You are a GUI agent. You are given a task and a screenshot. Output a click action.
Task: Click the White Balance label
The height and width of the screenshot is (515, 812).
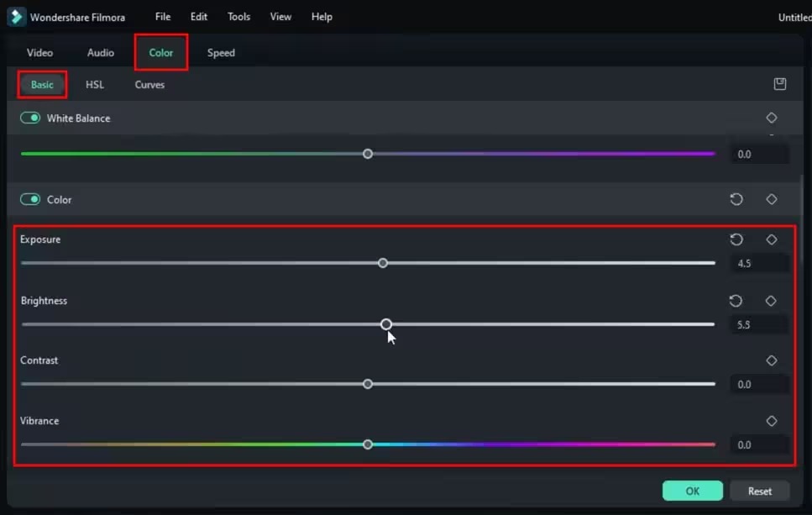78,118
